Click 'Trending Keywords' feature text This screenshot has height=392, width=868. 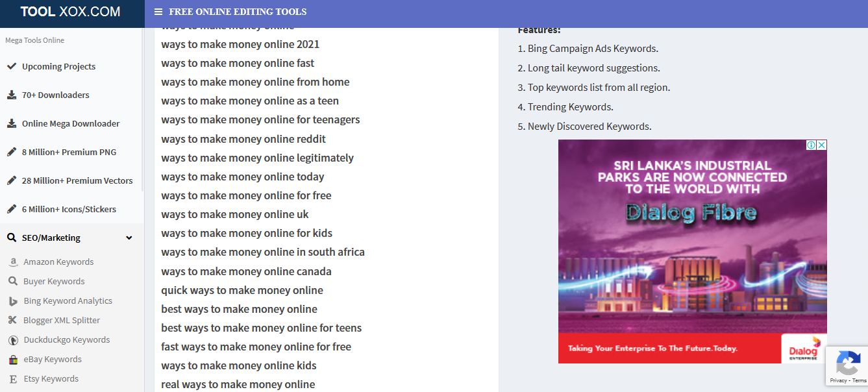[x=570, y=107]
